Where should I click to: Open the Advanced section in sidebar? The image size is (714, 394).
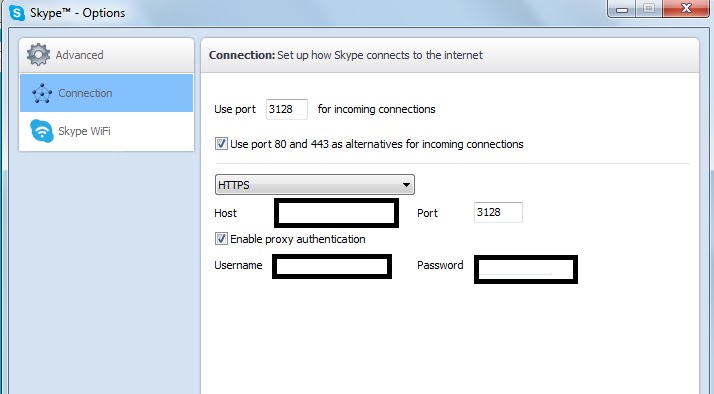pos(107,55)
